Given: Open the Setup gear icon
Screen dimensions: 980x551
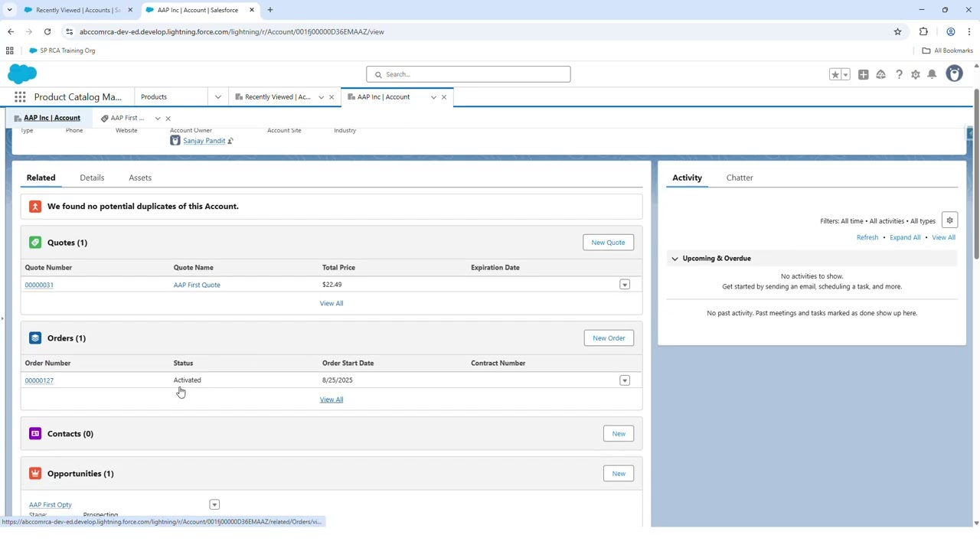Looking at the screenshot, I should 916,74.
